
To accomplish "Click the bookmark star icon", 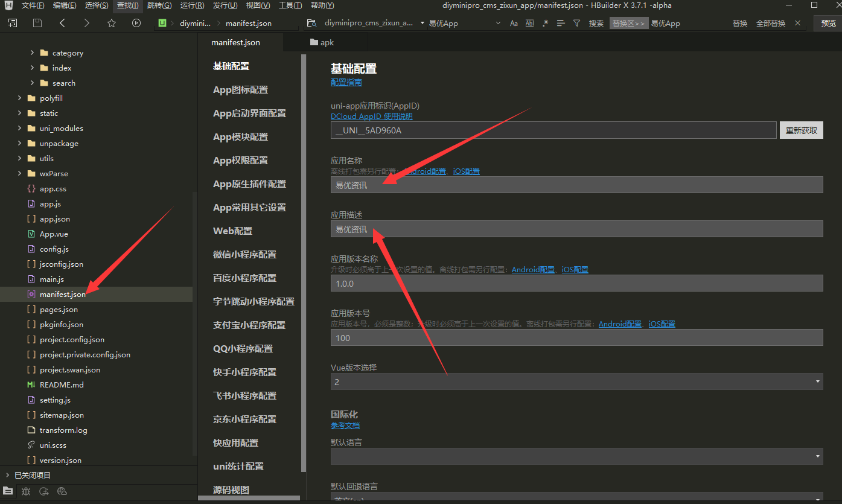I will (x=112, y=23).
